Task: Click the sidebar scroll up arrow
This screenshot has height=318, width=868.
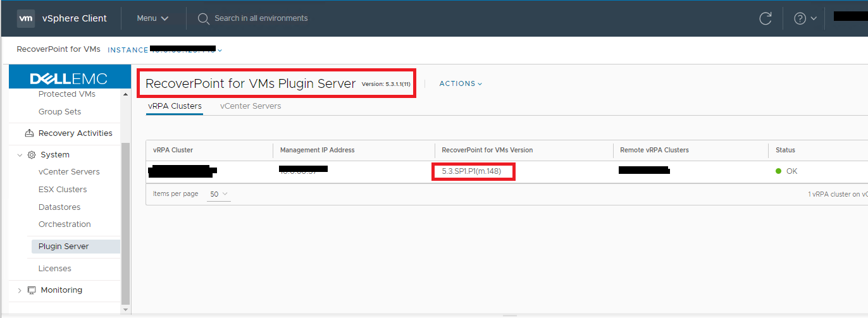Action: pos(125,94)
